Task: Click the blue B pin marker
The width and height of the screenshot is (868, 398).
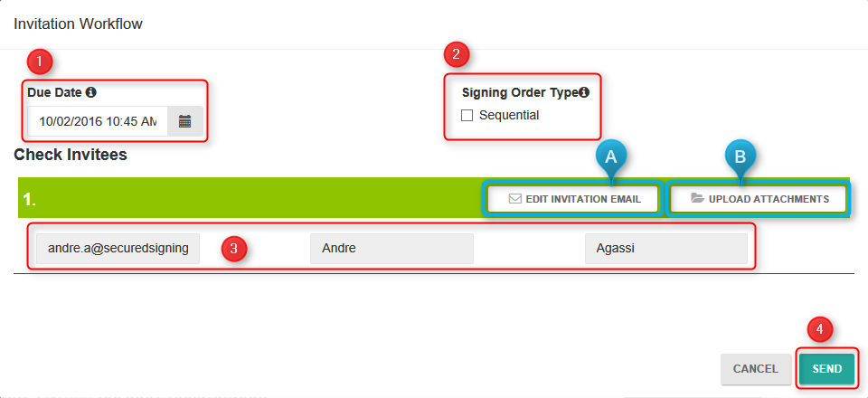Action: pyautogui.click(x=741, y=157)
